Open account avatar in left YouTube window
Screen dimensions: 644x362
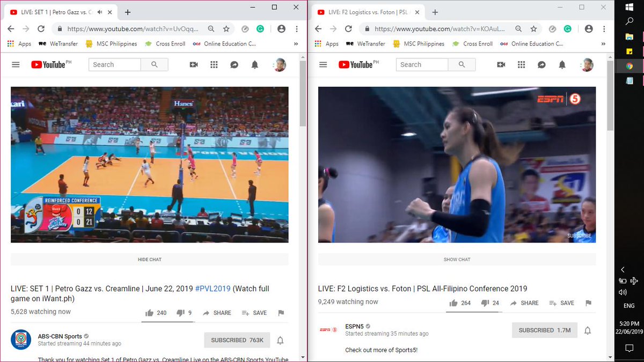[x=280, y=64]
